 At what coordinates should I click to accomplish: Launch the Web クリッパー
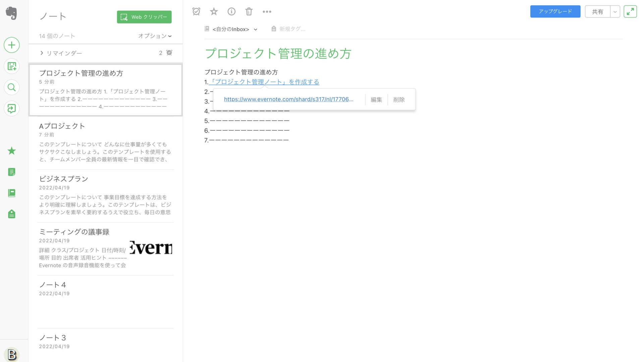(x=144, y=17)
